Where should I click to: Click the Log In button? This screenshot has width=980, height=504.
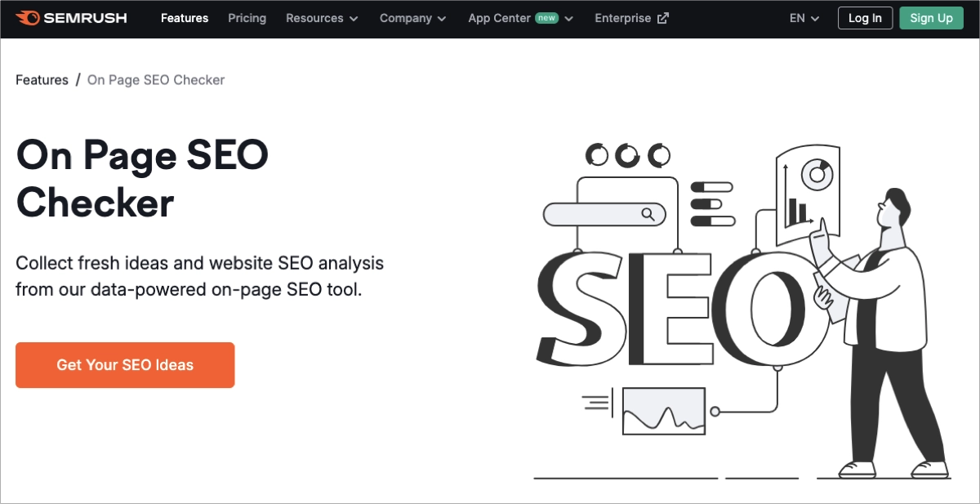pyautogui.click(x=865, y=17)
